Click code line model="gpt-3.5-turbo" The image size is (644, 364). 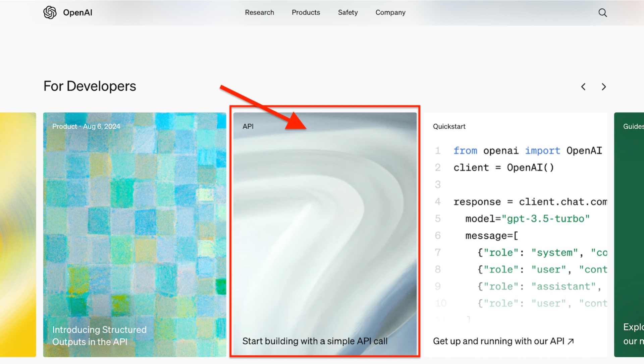click(x=527, y=219)
